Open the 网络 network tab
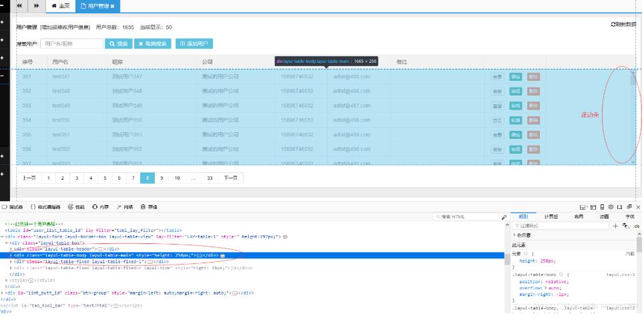The image size is (644, 326). point(125,207)
